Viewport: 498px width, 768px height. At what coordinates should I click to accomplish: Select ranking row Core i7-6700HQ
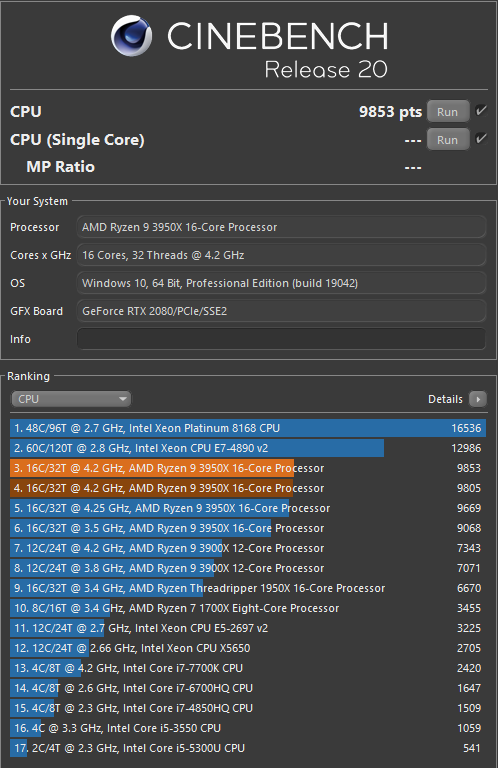pos(248,688)
